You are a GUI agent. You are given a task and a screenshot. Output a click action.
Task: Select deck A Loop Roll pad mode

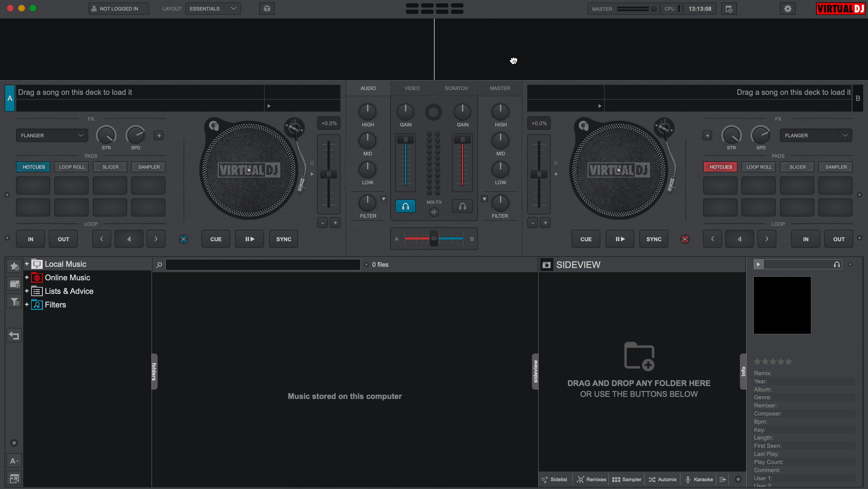click(x=72, y=167)
